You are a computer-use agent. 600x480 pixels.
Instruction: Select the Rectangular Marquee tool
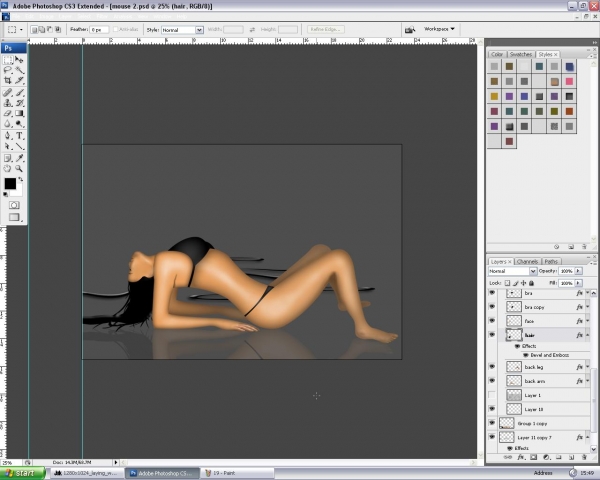pos(8,60)
